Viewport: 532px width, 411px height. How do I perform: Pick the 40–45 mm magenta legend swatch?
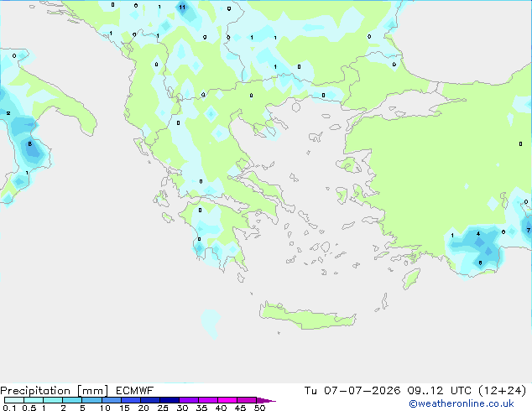coord(227,400)
